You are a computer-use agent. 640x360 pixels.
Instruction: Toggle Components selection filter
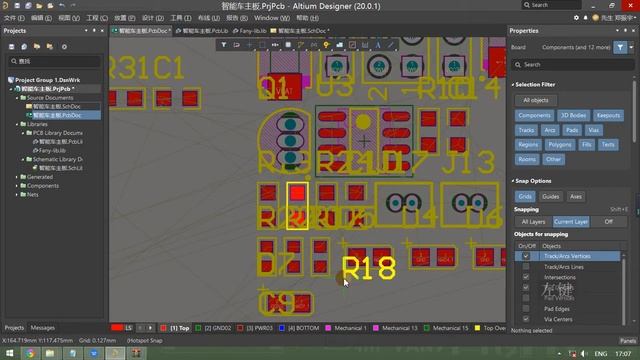(x=534, y=116)
